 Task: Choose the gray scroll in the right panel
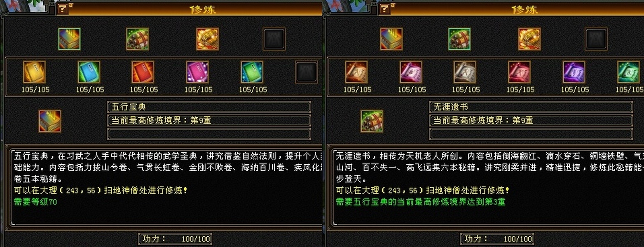pos(465,72)
